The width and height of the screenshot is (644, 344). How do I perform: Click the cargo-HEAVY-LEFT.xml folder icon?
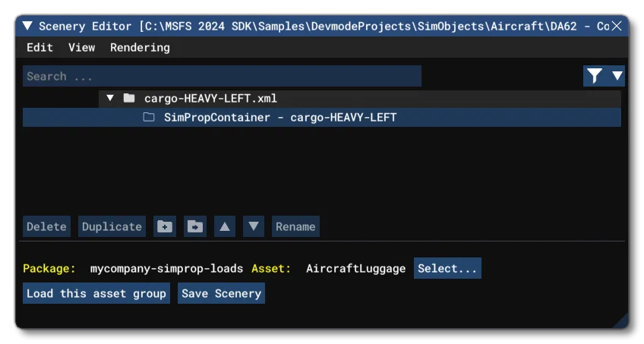[x=129, y=98]
